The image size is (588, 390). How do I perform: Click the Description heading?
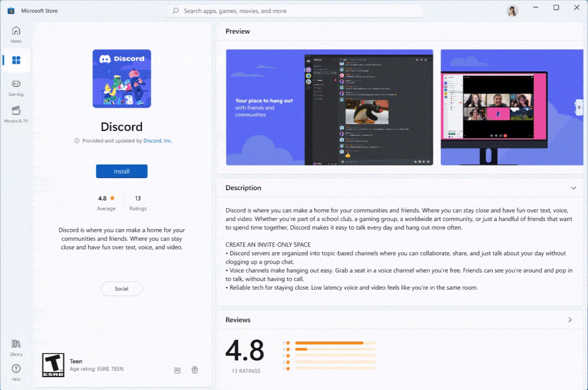pos(244,188)
